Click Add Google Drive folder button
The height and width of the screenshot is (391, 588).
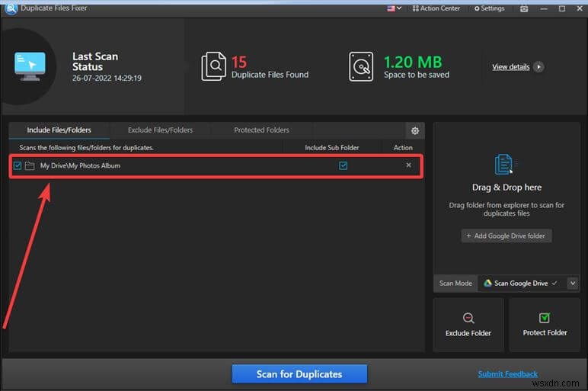pyautogui.click(x=507, y=236)
